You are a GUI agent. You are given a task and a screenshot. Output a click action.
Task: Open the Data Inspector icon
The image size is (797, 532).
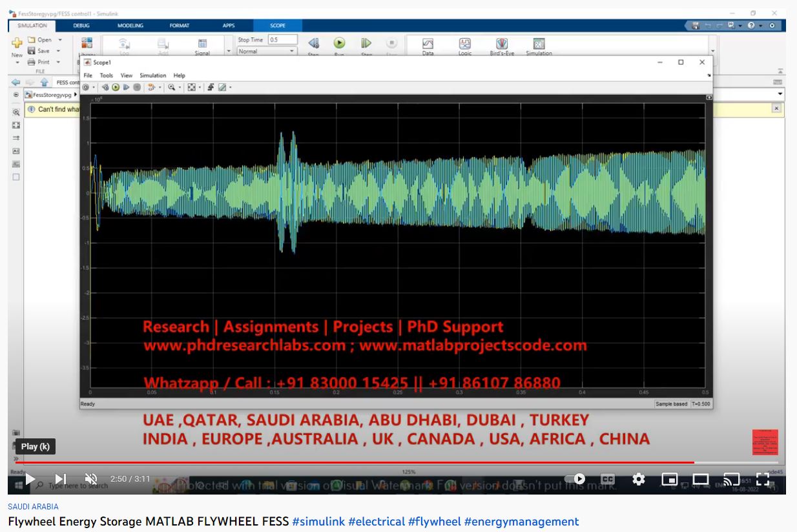pyautogui.click(x=428, y=44)
